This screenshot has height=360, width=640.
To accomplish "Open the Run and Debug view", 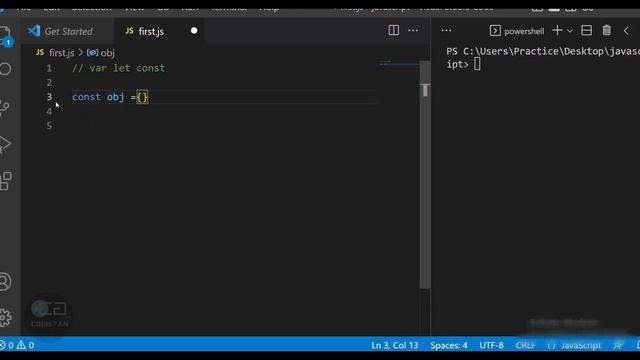I will 4,144.
